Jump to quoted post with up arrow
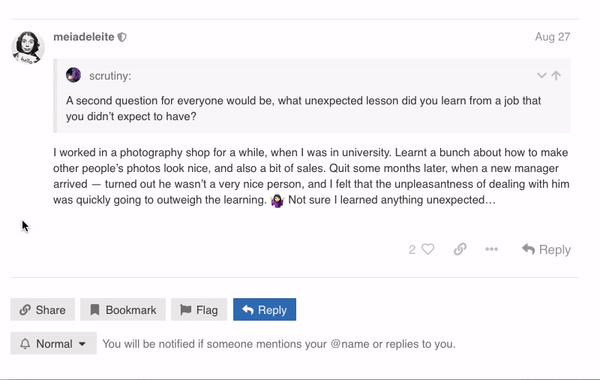The height and width of the screenshot is (380, 600). (x=556, y=75)
